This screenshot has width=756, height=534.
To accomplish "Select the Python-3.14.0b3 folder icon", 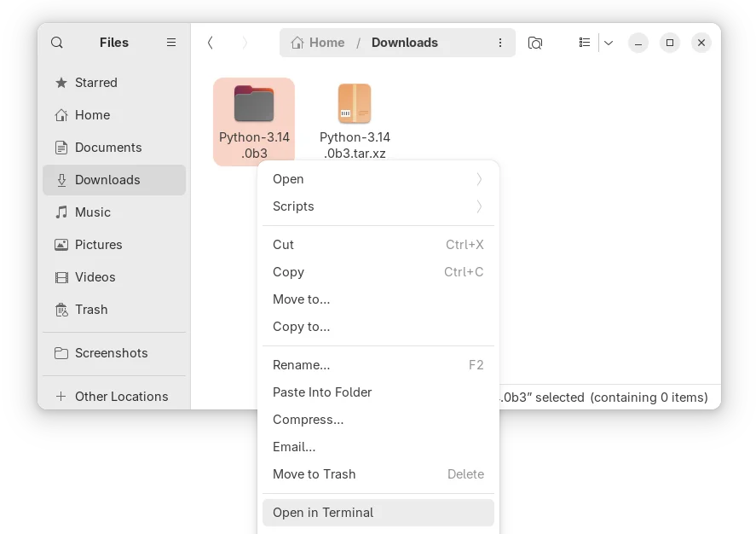I will tap(254, 103).
